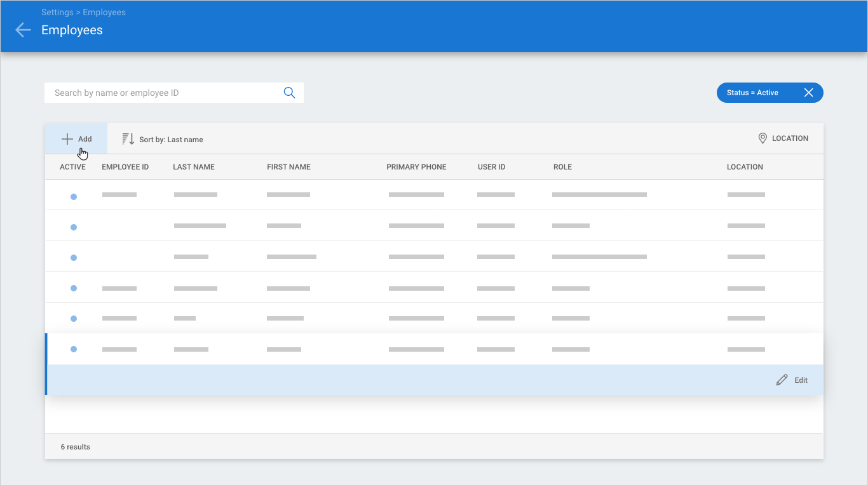Click the location pin icon
Image resolution: width=868 pixels, height=485 pixels.
point(763,138)
